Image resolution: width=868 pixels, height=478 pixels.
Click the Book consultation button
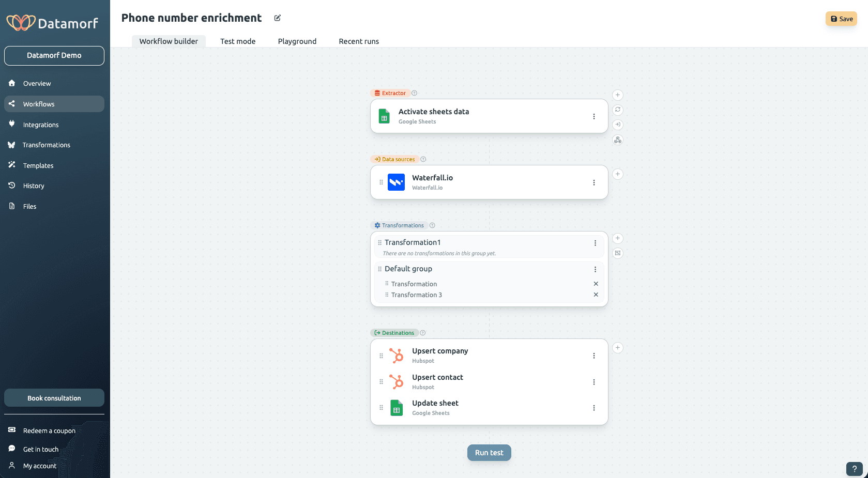[54, 398]
